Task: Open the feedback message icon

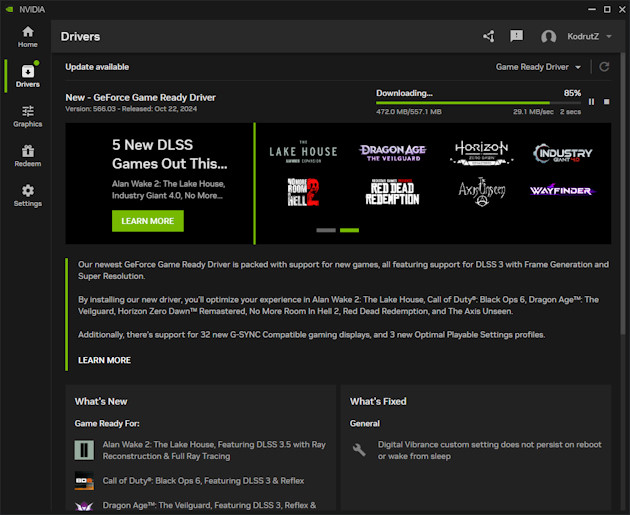Action: pos(516,36)
